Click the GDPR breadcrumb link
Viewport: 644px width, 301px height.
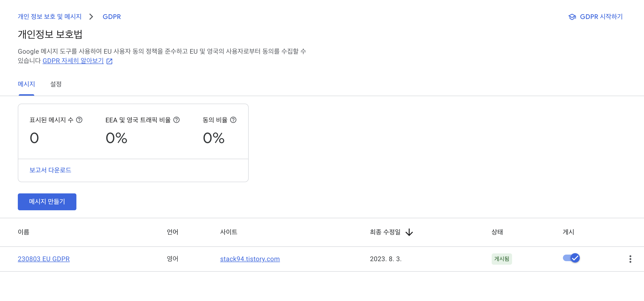pos(112,17)
